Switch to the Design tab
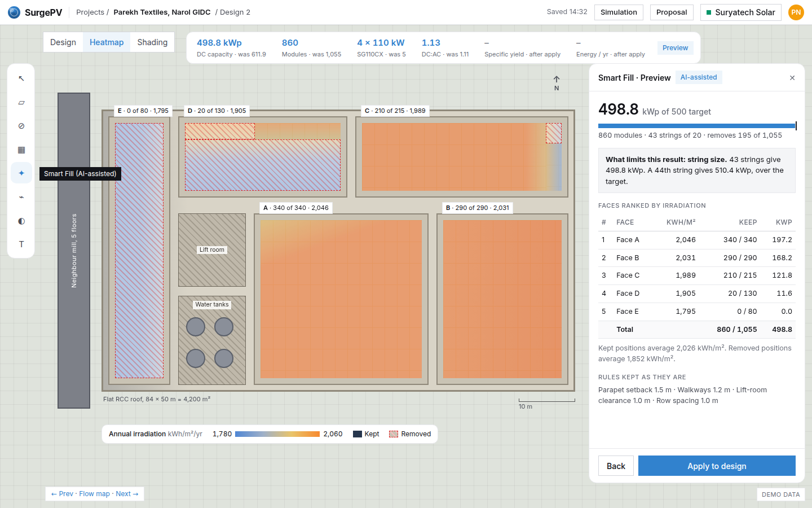 click(63, 42)
